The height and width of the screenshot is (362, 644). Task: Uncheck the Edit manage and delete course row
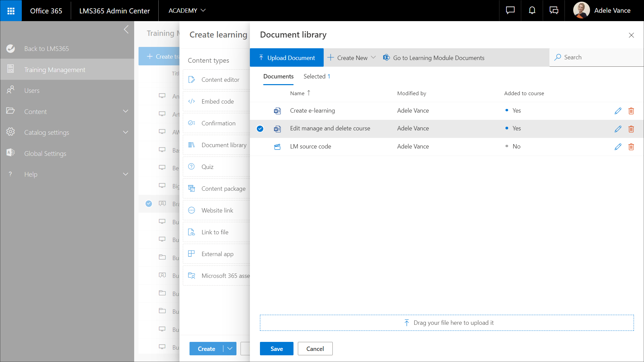click(260, 129)
